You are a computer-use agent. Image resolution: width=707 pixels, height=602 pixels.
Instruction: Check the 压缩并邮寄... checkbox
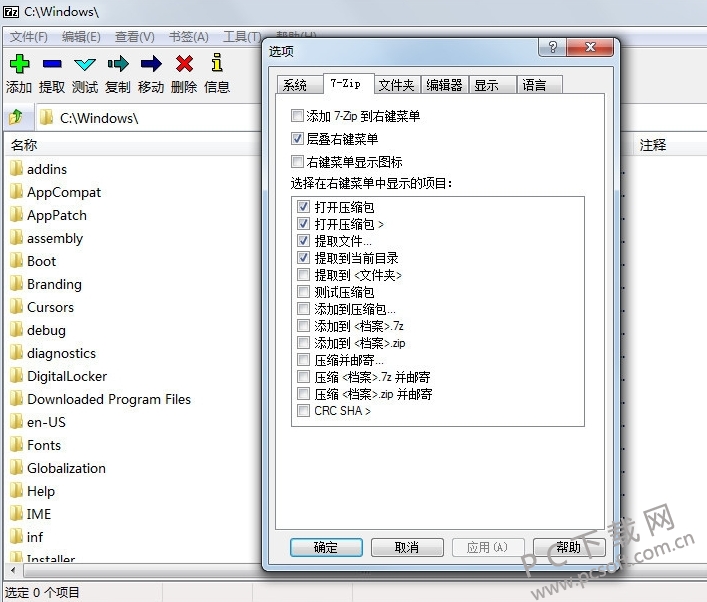pos(303,360)
